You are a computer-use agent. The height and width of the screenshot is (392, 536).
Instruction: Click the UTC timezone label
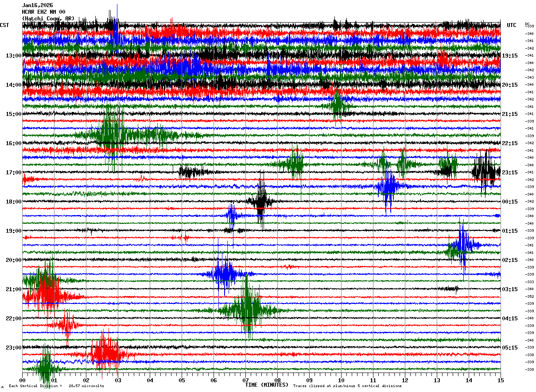512,25
